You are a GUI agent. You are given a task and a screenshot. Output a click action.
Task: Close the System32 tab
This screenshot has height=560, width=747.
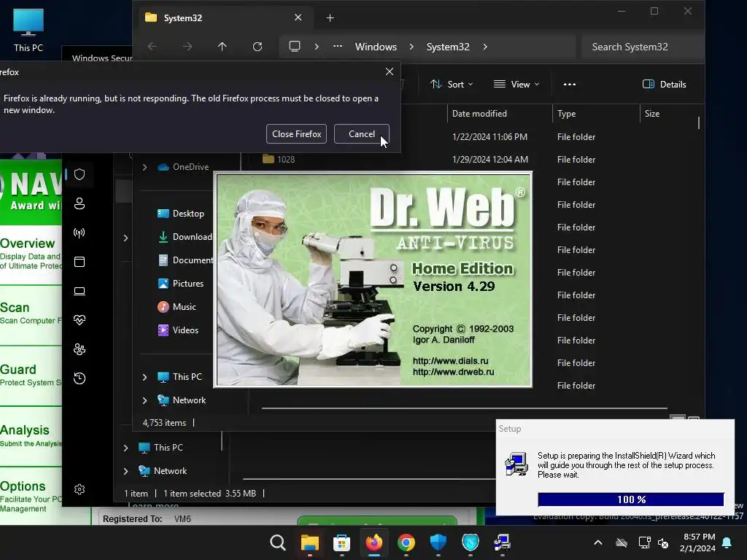[298, 17]
